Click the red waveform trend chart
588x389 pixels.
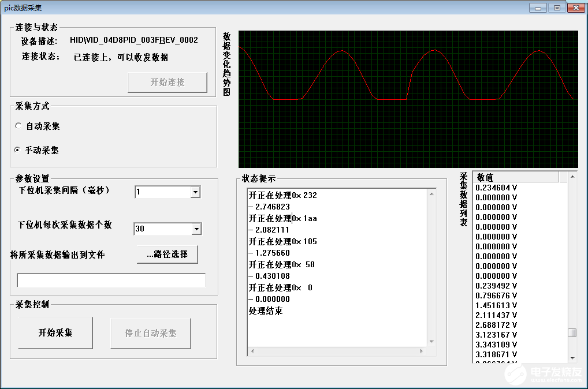(x=408, y=99)
